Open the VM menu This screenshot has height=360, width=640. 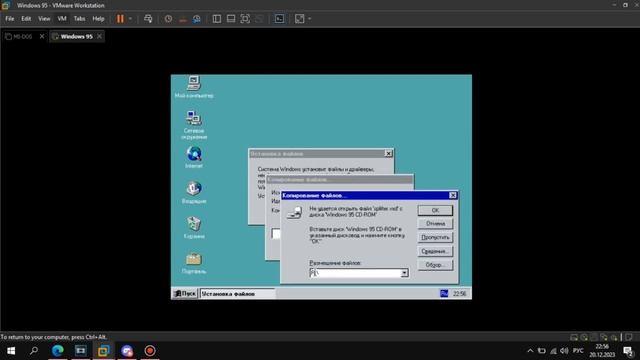point(62,19)
